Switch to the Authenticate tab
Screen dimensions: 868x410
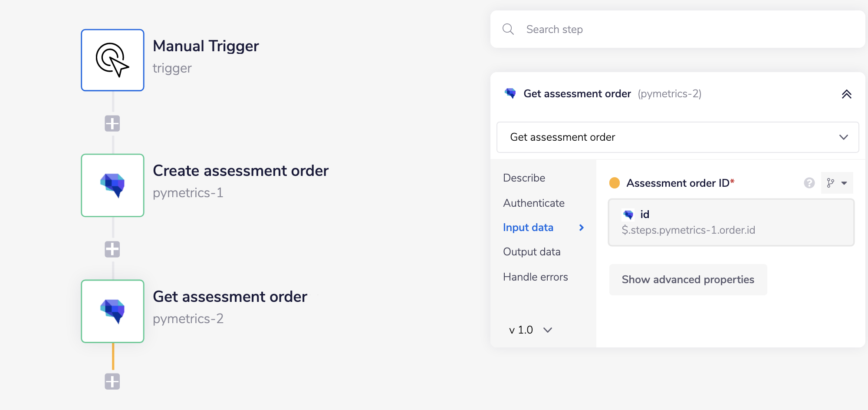[533, 203]
